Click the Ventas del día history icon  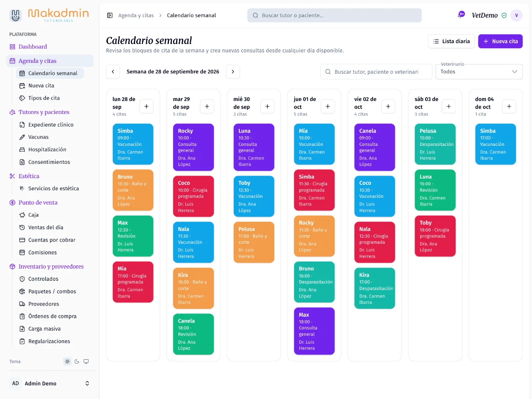[22, 228]
